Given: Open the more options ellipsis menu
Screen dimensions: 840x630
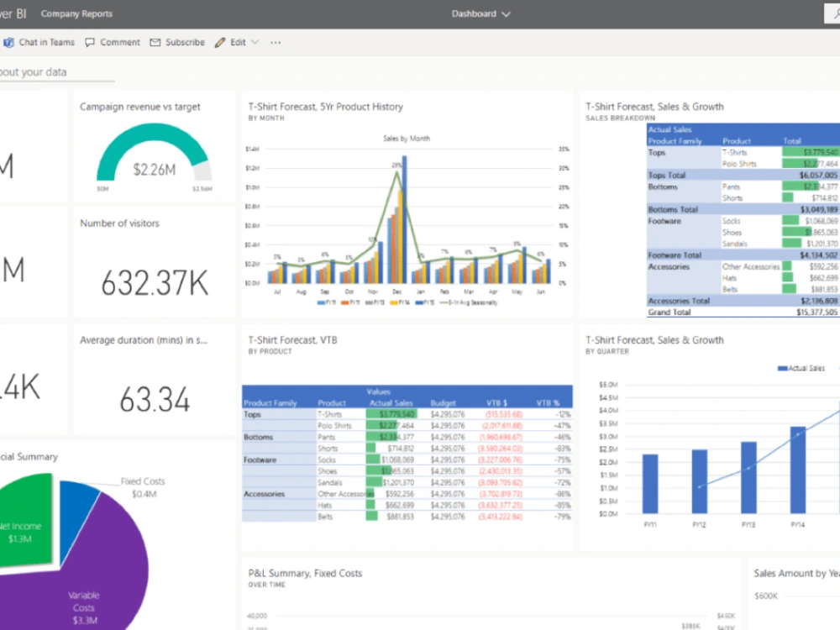Looking at the screenshot, I should click(275, 42).
